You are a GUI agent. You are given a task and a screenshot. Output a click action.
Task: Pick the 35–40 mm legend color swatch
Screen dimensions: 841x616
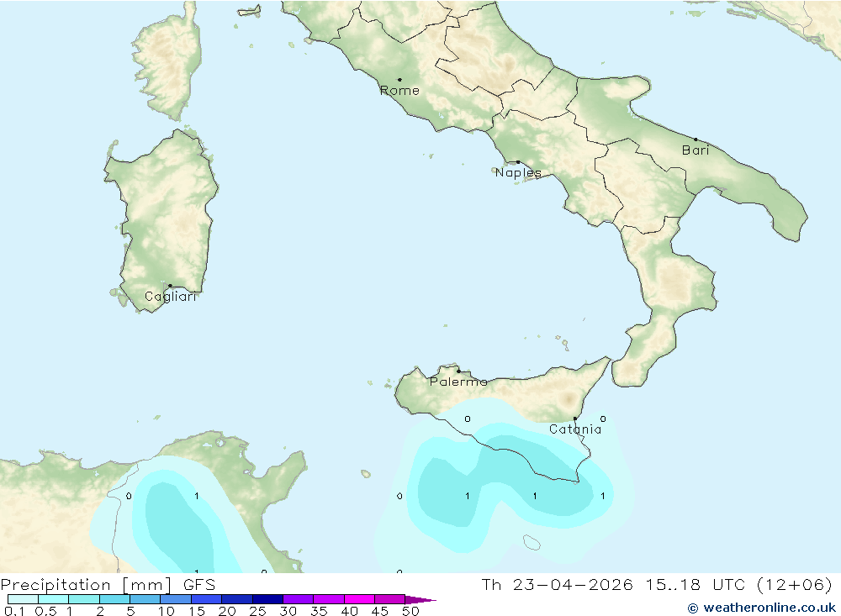tap(329, 599)
